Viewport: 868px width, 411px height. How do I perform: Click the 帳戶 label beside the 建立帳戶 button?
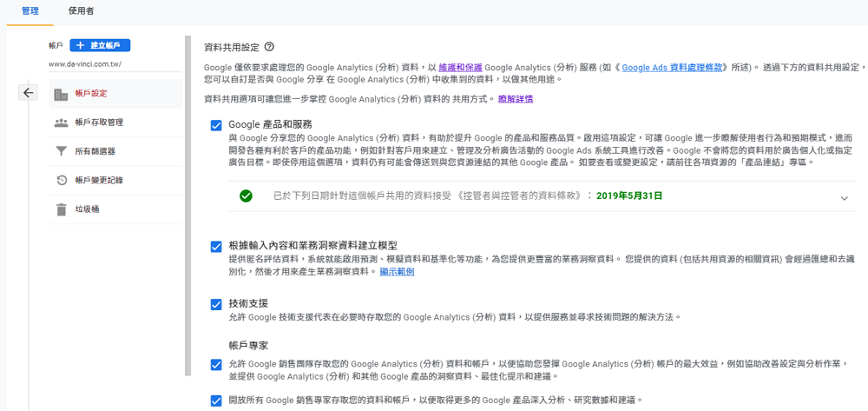[x=56, y=45]
